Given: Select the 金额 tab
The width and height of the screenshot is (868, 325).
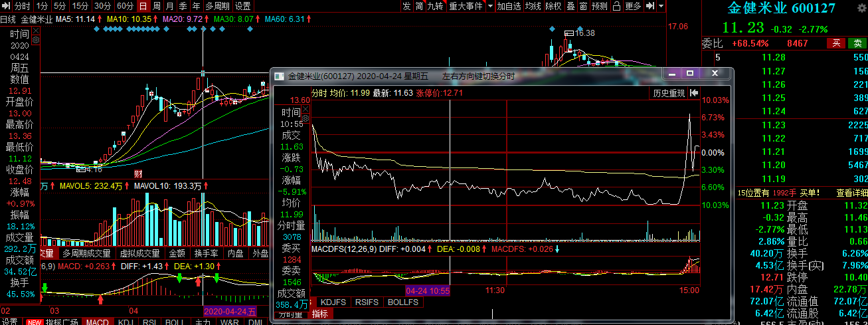Looking at the screenshot, I should click(x=177, y=253).
